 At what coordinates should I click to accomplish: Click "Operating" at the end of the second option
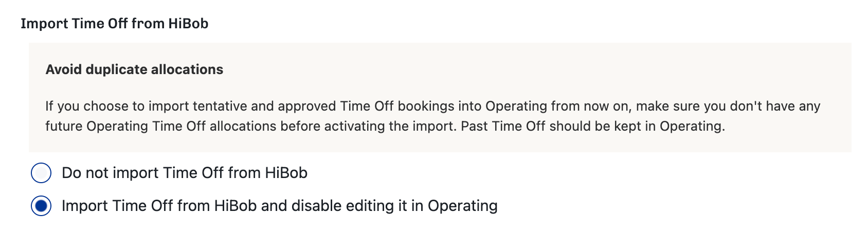[462, 206]
